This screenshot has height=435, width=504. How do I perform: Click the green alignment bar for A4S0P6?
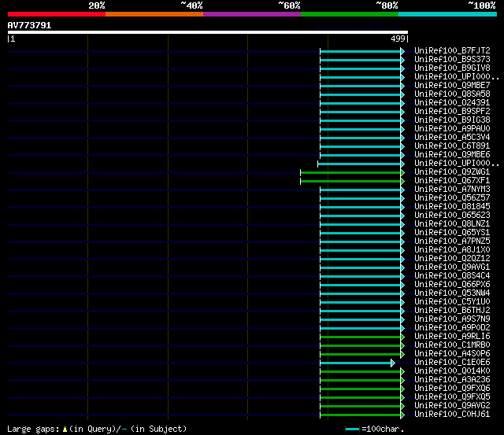click(x=362, y=355)
